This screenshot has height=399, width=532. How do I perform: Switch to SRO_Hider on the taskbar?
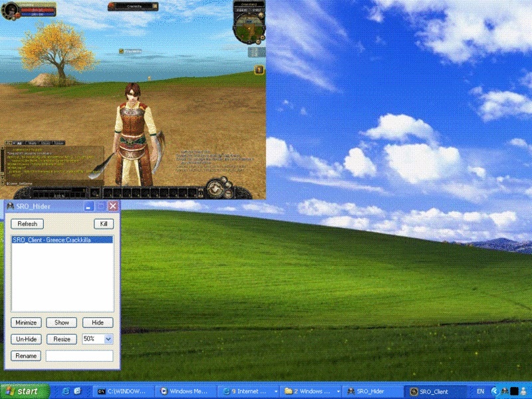(x=372, y=392)
